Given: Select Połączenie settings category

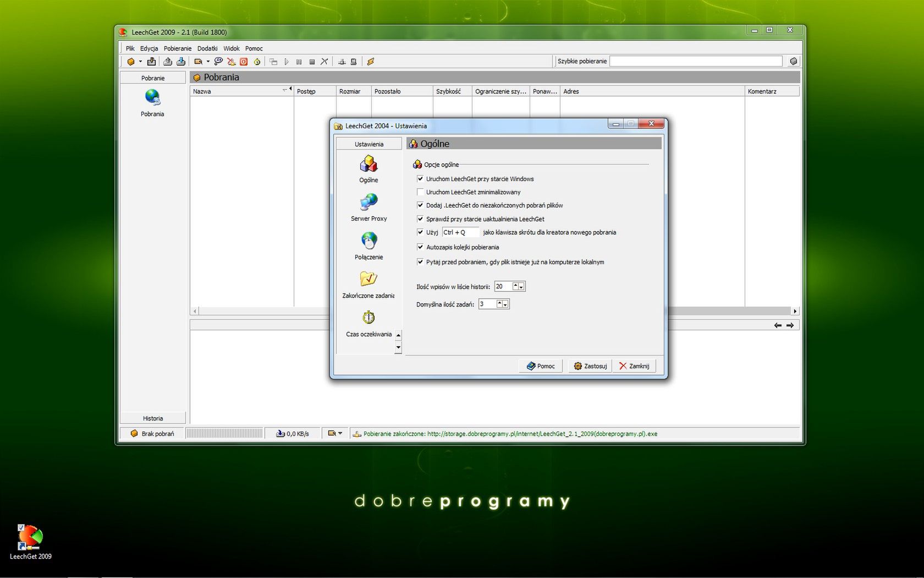Looking at the screenshot, I should 369,246.
